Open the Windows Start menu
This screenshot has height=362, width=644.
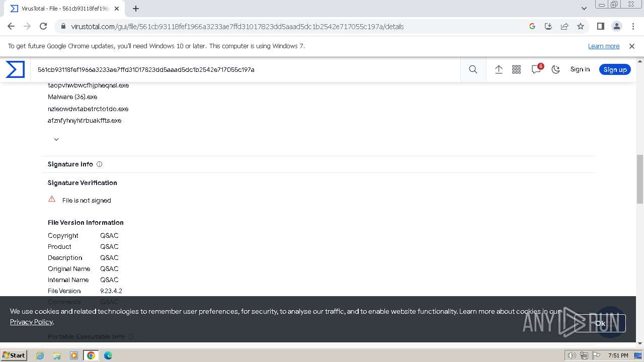click(x=14, y=355)
